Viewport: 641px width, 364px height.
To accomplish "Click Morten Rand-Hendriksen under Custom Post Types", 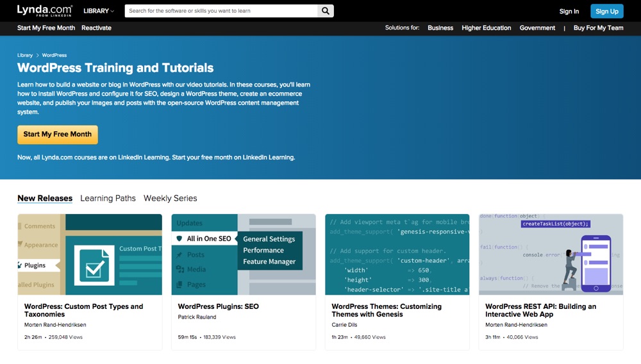I will (x=55, y=325).
